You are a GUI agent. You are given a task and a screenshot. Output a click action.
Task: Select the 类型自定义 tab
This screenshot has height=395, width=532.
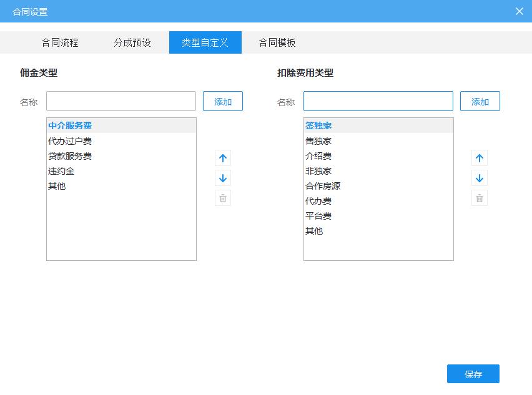tap(205, 42)
